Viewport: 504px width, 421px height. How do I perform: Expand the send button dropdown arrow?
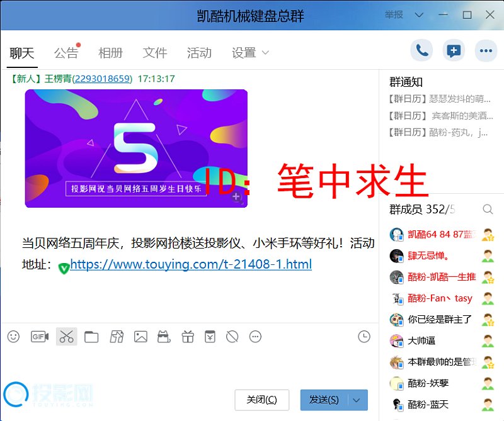(358, 400)
